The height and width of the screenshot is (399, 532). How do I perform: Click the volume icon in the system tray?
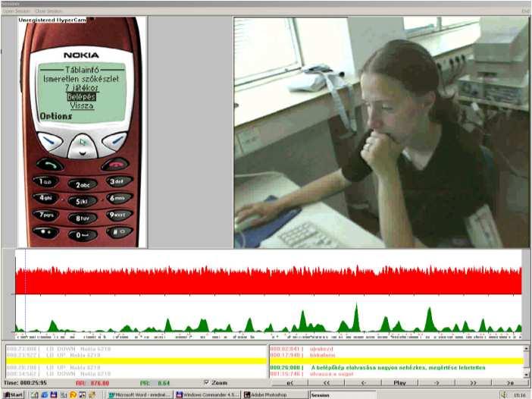coord(505,395)
